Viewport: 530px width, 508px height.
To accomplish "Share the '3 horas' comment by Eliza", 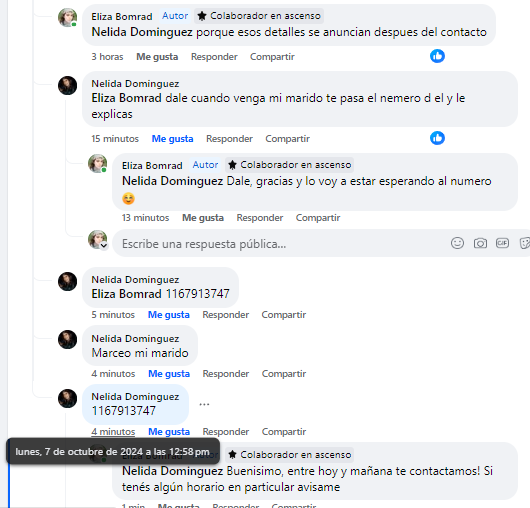I will (x=272, y=57).
